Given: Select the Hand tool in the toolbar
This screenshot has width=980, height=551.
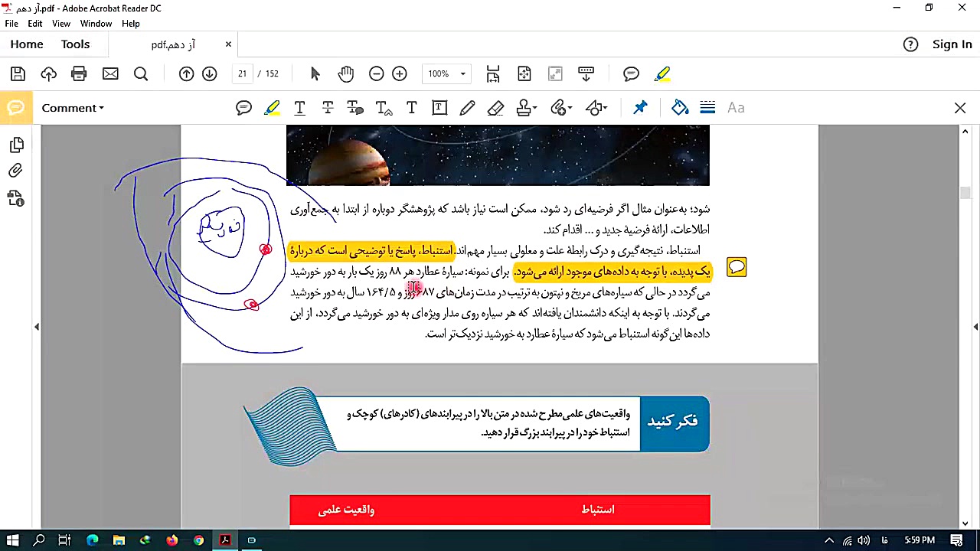Looking at the screenshot, I should 346,73.
